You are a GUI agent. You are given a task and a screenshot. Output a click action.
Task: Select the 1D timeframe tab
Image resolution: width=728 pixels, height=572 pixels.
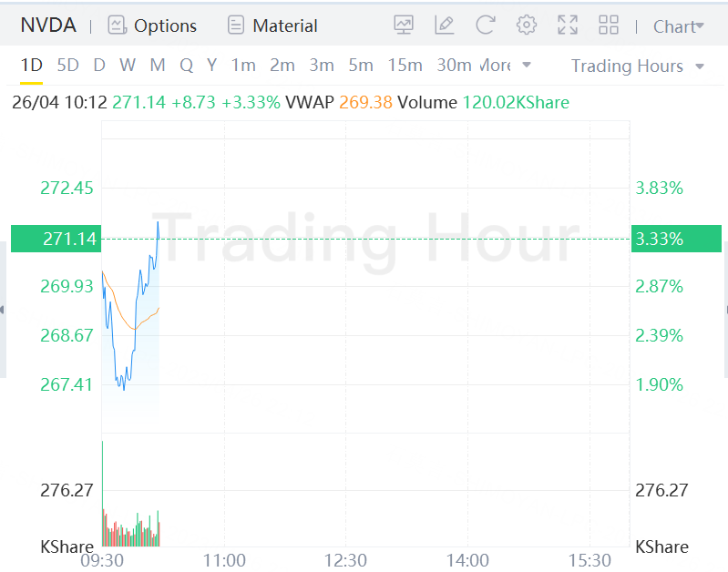click(32, 66)
